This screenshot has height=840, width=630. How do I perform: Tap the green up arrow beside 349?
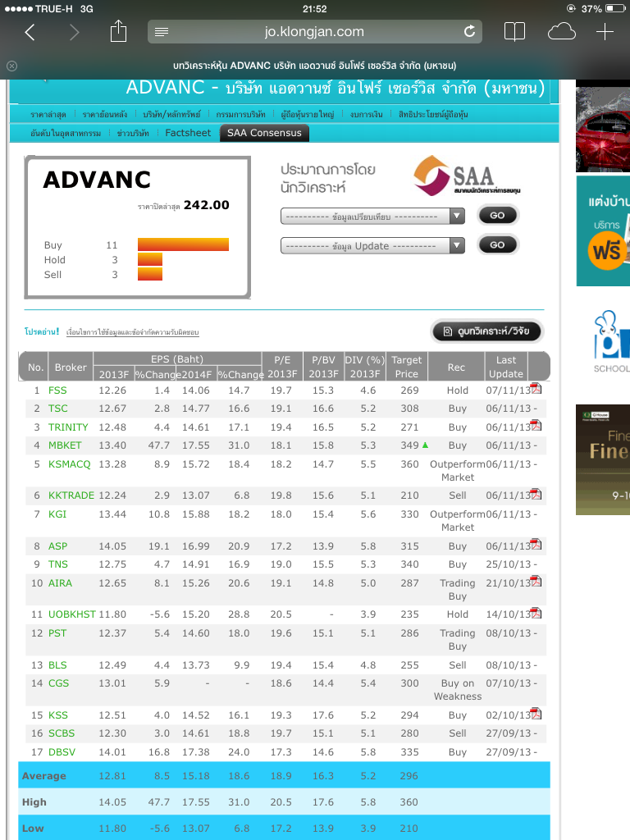tap(426, 445)
